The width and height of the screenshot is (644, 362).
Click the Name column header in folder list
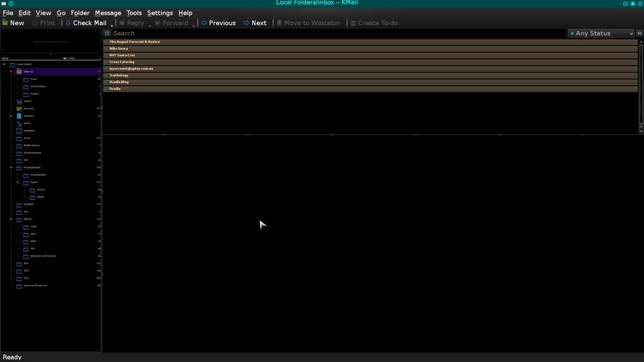coord(34,58)
